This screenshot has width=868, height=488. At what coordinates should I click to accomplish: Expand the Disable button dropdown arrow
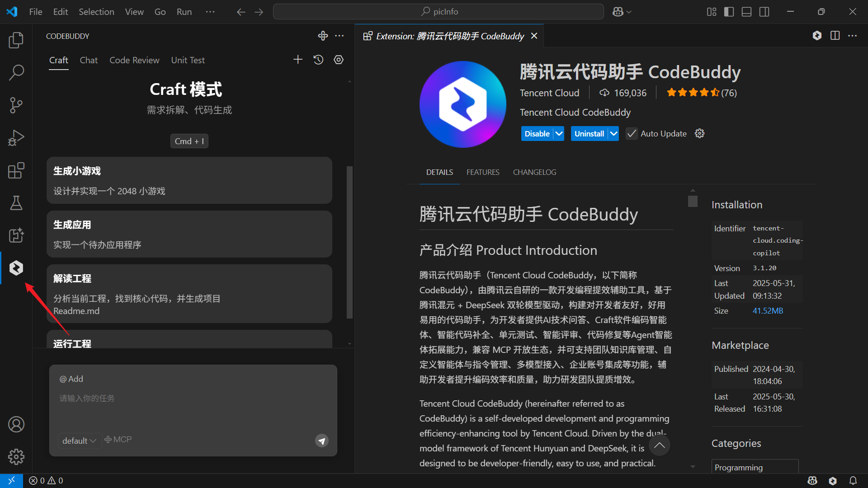(559, 134)
